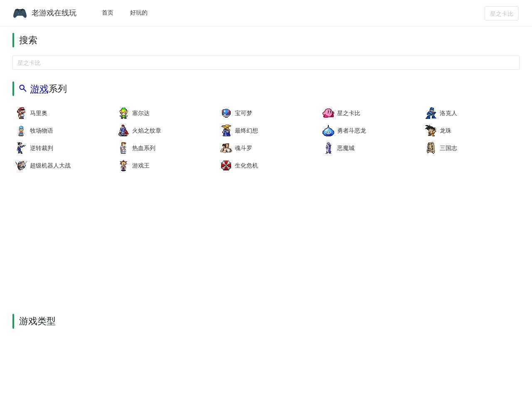Open the 超级机器人大战 series link
The width and height of the screenshot is (532, 399).
click(50, 165)
